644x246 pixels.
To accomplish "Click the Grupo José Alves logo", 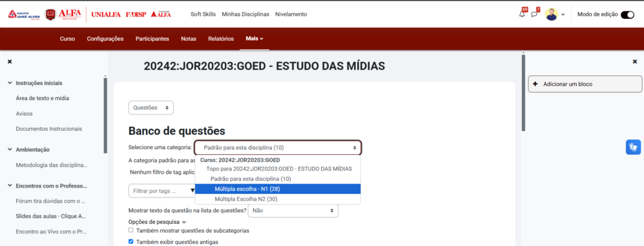I will (x=24, y=14).
